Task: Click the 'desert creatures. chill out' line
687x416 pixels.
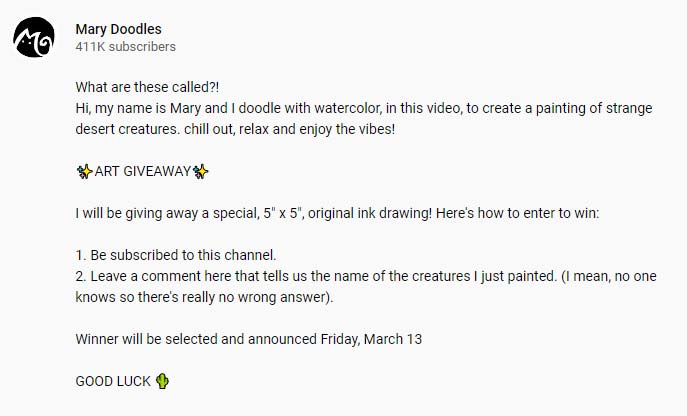Action: 235,129
